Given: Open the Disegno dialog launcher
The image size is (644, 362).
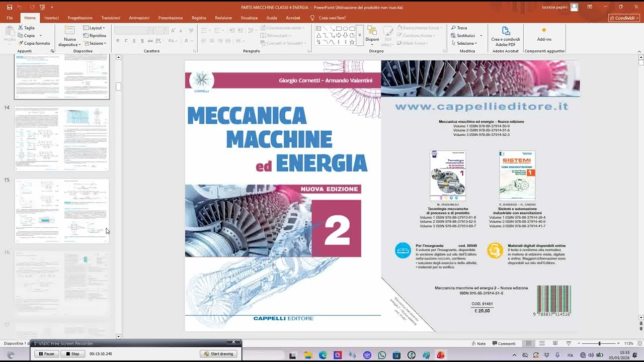Looking at the screenshot, I should click(444, 51).
